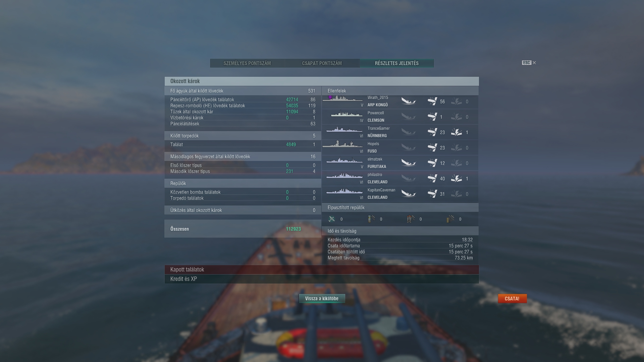Open the Csapat pontszám tab
Image resolution: width=644 pixels, height=362 pixels.
(322, 63)
